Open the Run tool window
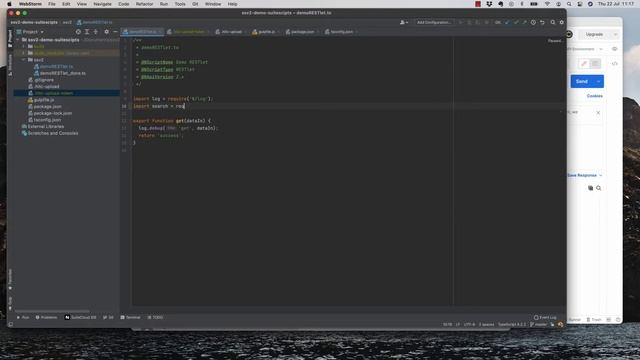Viewport: 640px width, 360px height. tap(22, 317)
